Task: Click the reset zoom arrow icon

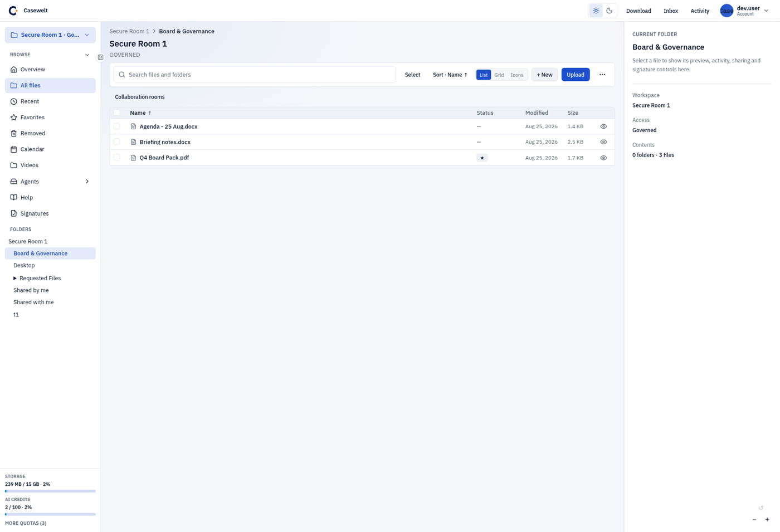Action: point(761,507)
